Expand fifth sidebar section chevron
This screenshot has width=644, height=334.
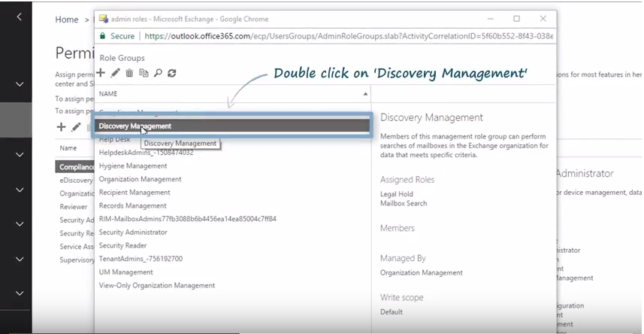(x=20, y=259)
